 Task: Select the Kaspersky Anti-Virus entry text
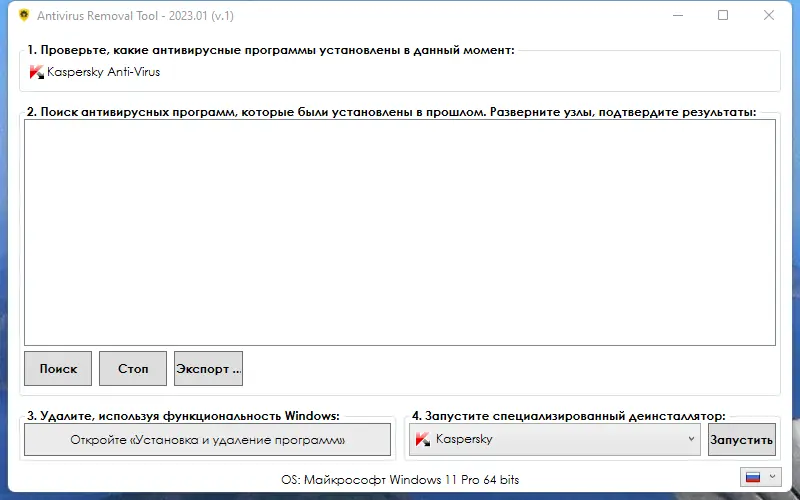click(104, 72)
